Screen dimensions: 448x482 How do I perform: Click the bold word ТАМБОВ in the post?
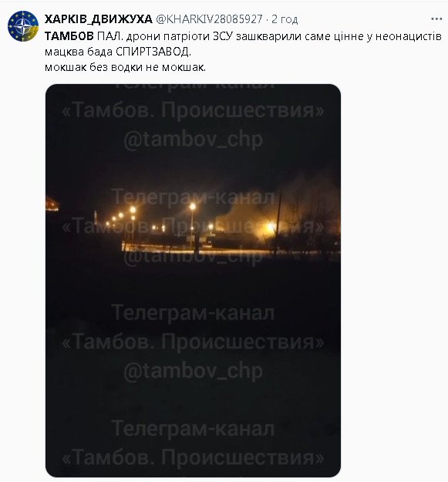(x=69, y=36)
